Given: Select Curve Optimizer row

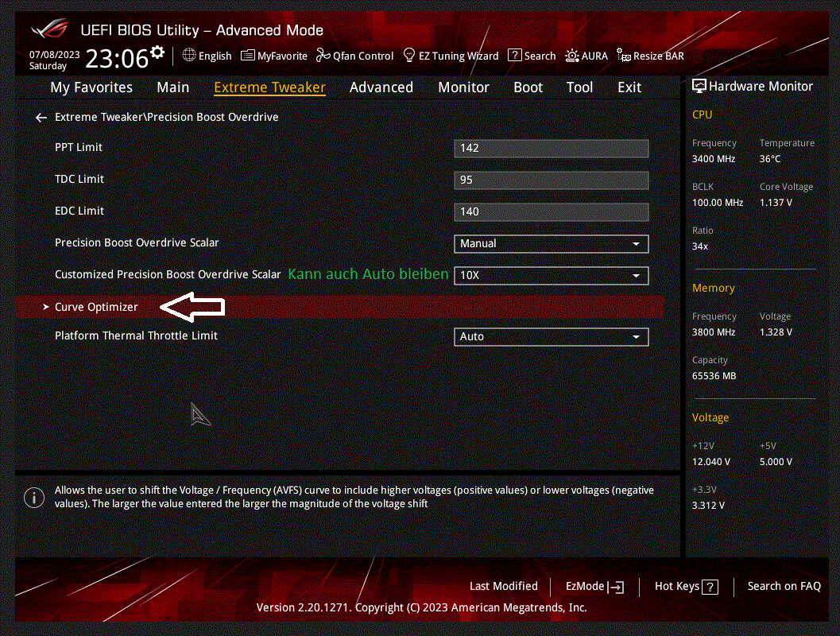Looking at the screenshot, I should click(x=339, y=307).
